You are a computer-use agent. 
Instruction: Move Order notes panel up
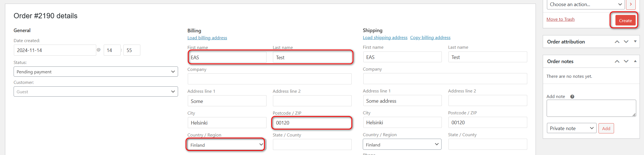[617, 61]
